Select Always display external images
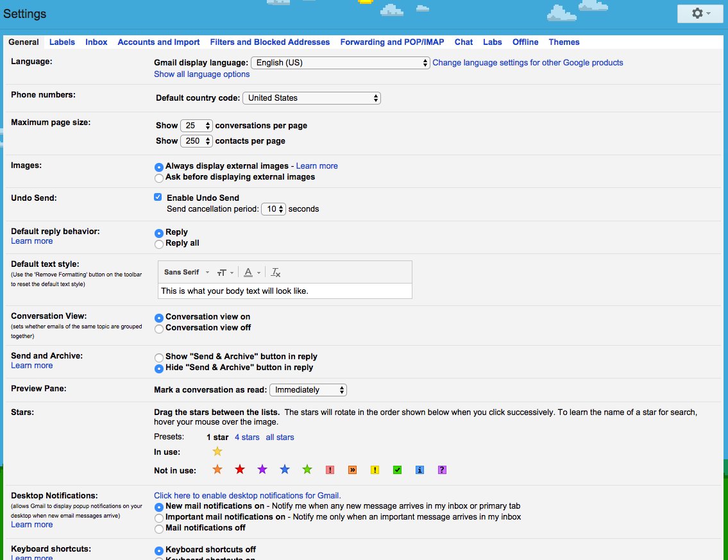Image resolution: width=728 pixels, height=560 pixels. (x=159, y=167)
